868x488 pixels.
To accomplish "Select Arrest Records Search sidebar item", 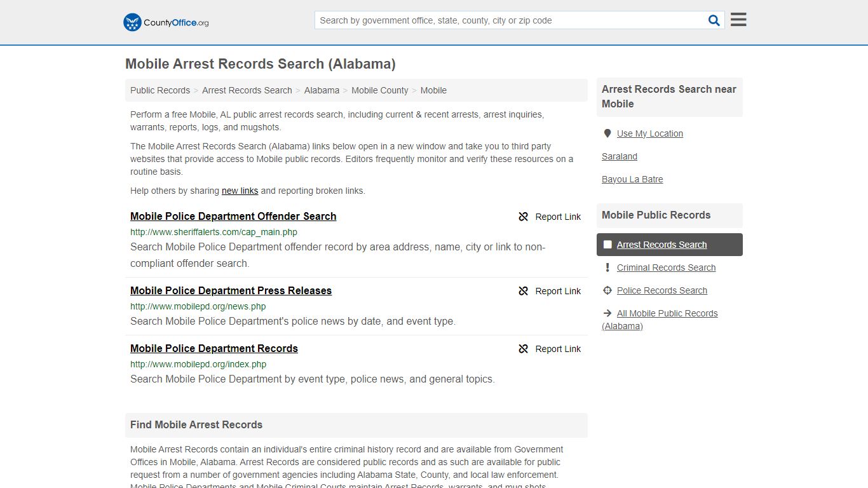I will pos(670,245).
